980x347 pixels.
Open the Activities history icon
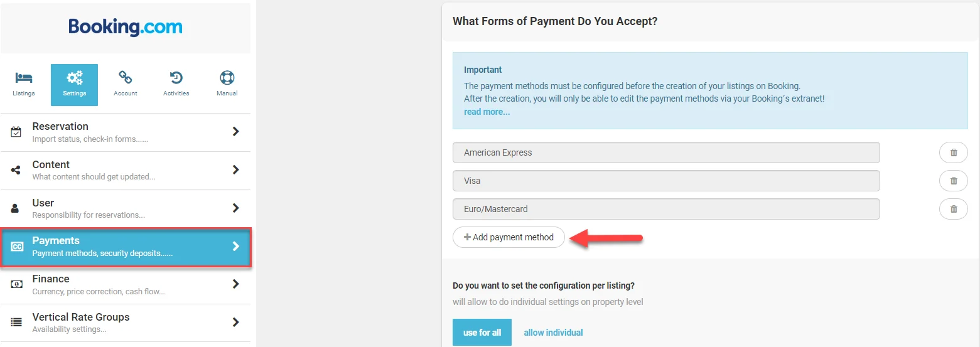tap(176, 78)
